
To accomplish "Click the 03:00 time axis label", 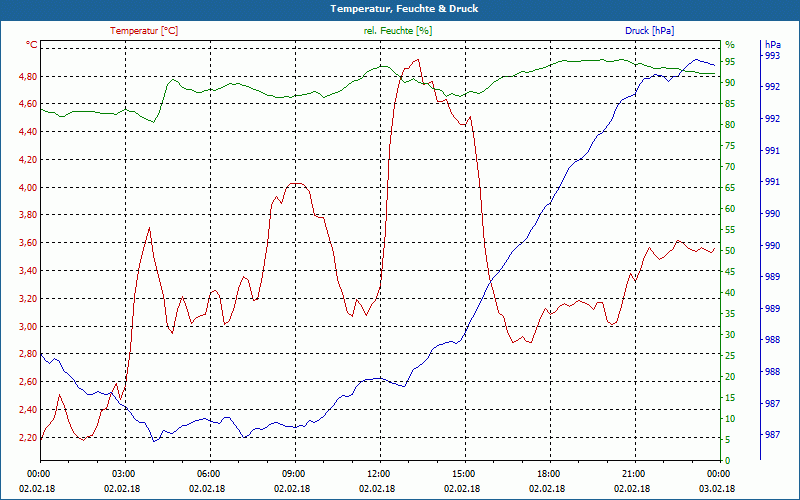I will 125,474.
